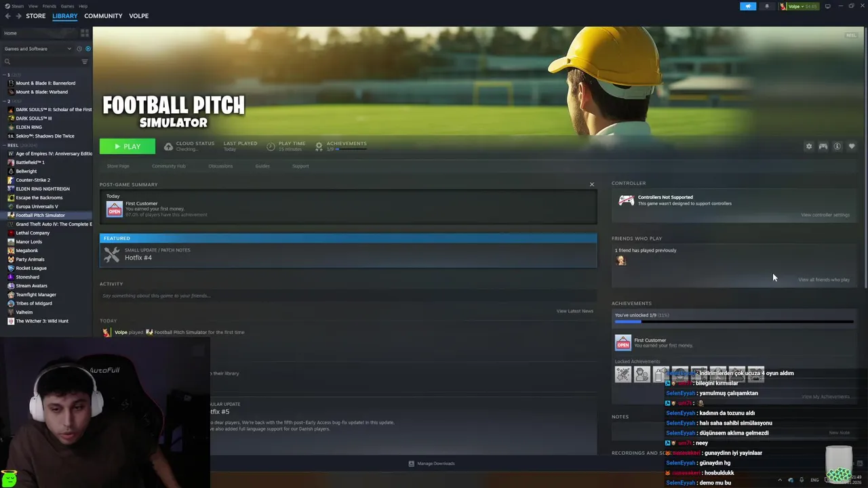The height and width of the screenshot is (488, 868).
Task: Click the First Customer achievement icon in the post-game summary
Action: [x=115, y=209]
